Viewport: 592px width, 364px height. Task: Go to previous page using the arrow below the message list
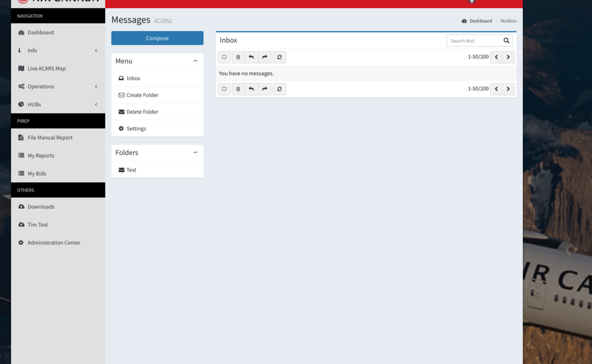click(496, 89)
